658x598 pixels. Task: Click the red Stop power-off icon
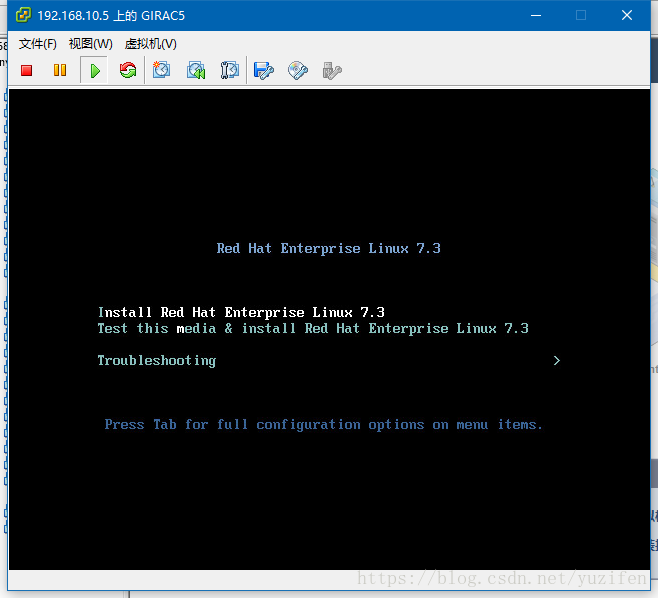coord(26,70)
